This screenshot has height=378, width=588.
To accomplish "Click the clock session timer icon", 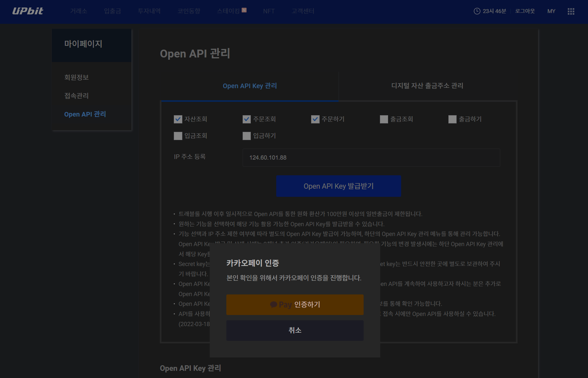I will point(477,11).
